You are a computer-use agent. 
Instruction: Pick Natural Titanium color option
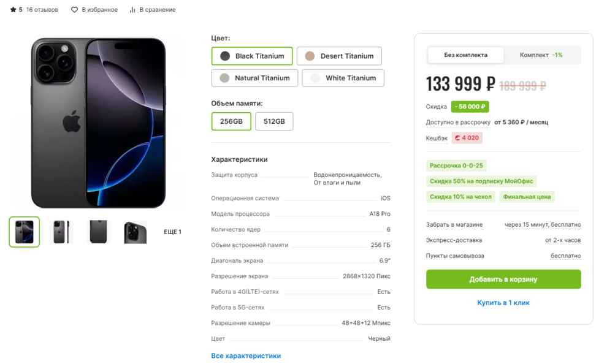[254, 78]
